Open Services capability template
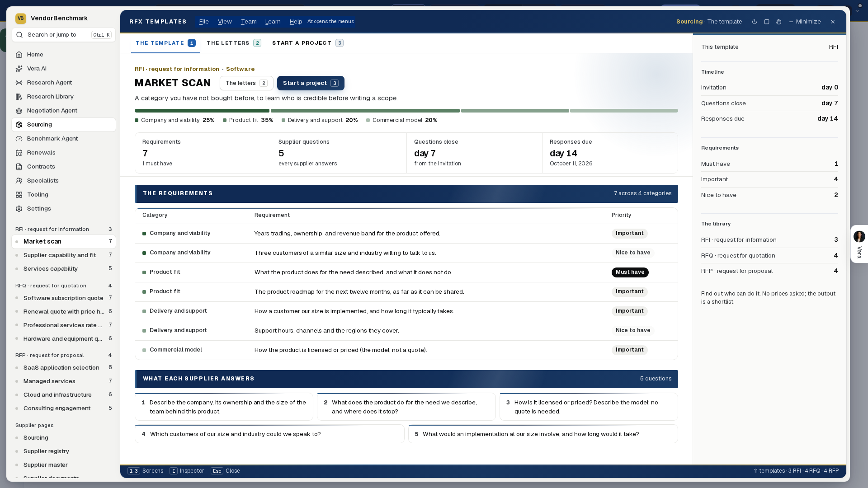 coord(64,269)
